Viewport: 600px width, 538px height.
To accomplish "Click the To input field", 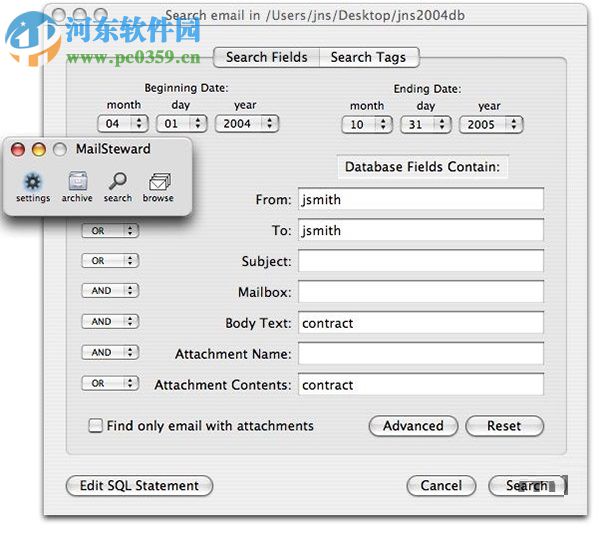I will tap(421, 230).
